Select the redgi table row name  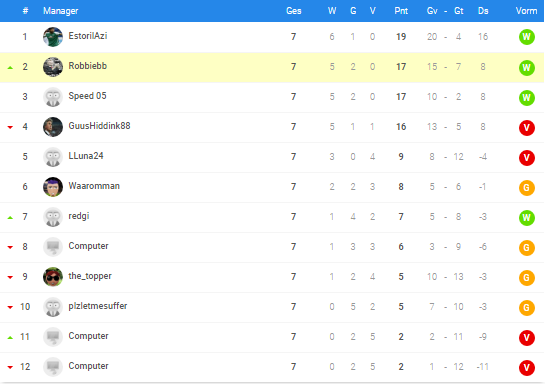[79, 216]
